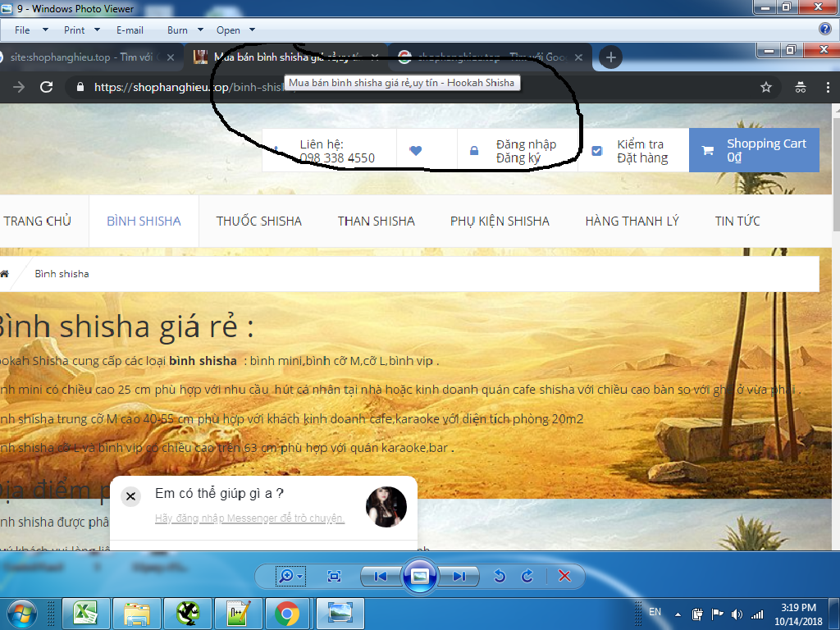Screen dimensions: 840x630
Task: Click the home icon in breadcrumb
Action: [x=4, y=274]
